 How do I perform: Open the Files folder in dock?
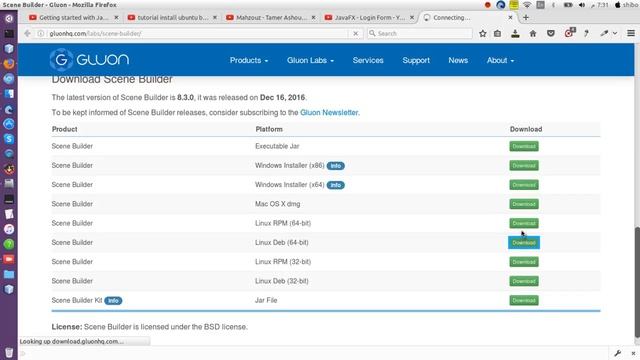[x=9, y=274]
